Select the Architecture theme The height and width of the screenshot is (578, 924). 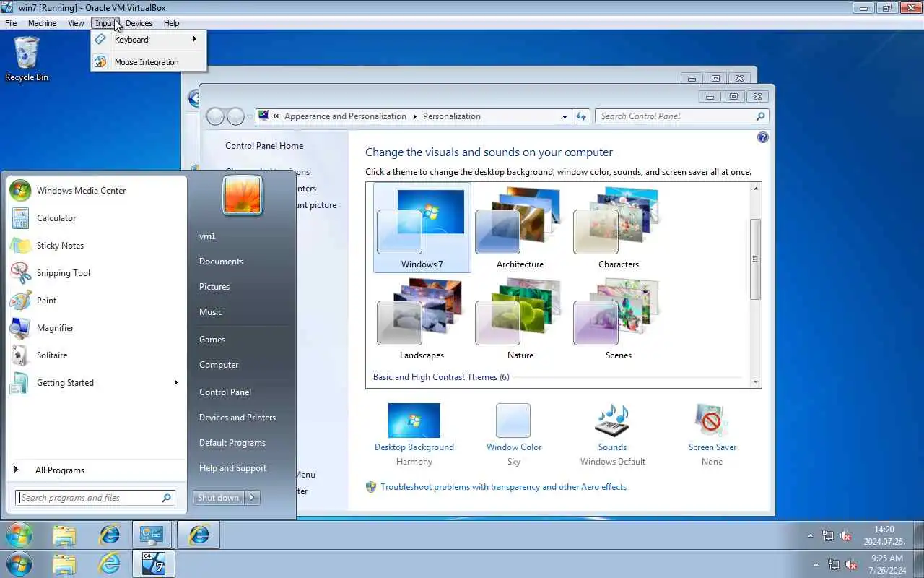pos(520,228)
